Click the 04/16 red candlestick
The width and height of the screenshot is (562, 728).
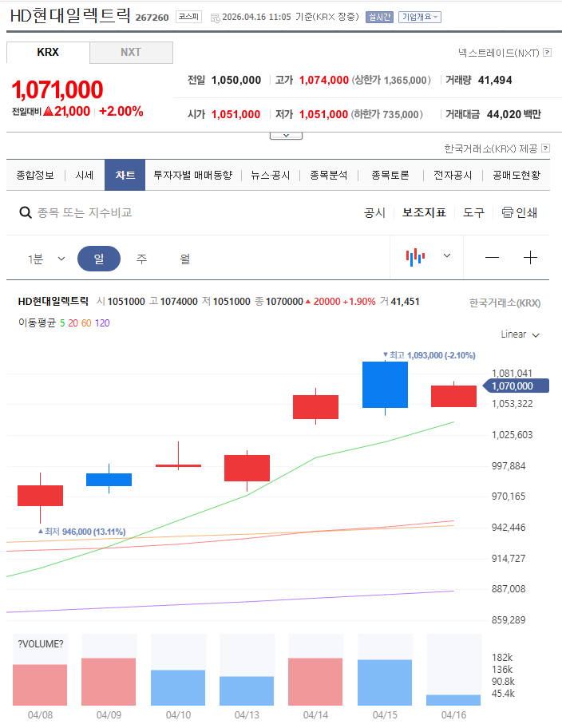click(x=453, y=396)
